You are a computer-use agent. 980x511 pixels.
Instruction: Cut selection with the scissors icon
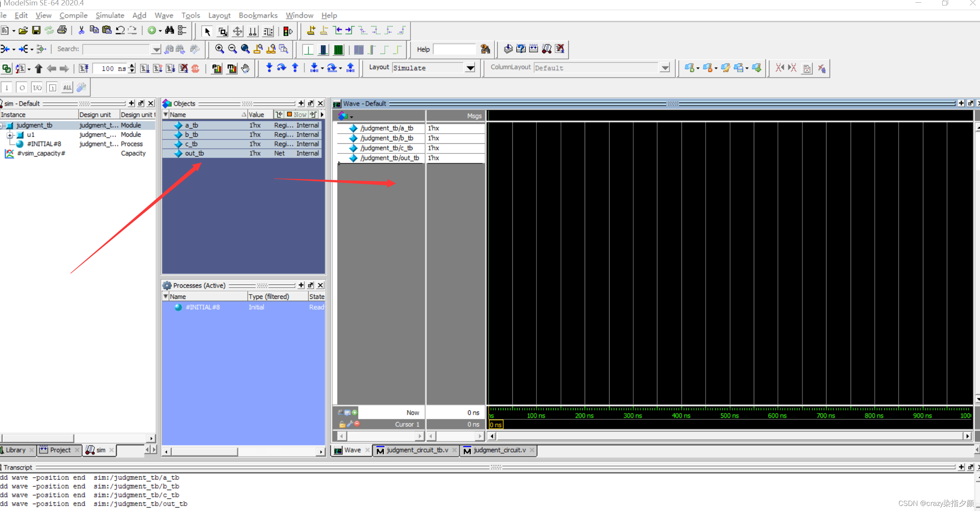pyautogui.click(x=81, y=30)
